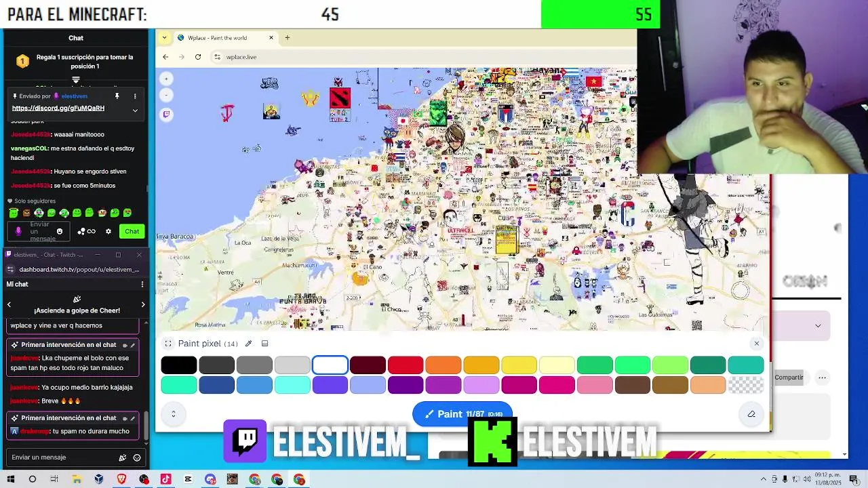868x488 pixels.
Task: Pick the black color swatch
Action: pyautogui.click(x=179, y=365)
